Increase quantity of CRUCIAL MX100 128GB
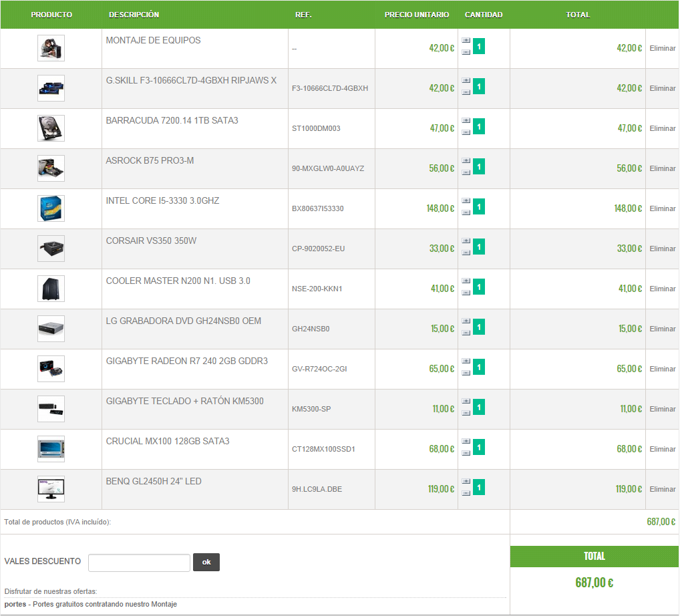The height and width of the screenshot is (616, 680). 466,442
